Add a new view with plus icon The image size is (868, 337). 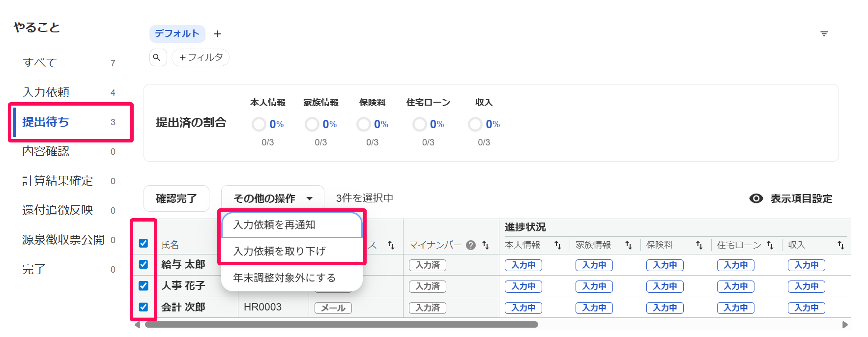tap(217, 34)
